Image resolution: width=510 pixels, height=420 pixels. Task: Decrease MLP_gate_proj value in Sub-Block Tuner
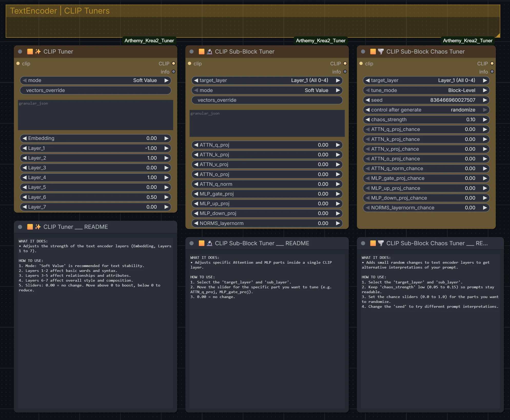point(196,194)
